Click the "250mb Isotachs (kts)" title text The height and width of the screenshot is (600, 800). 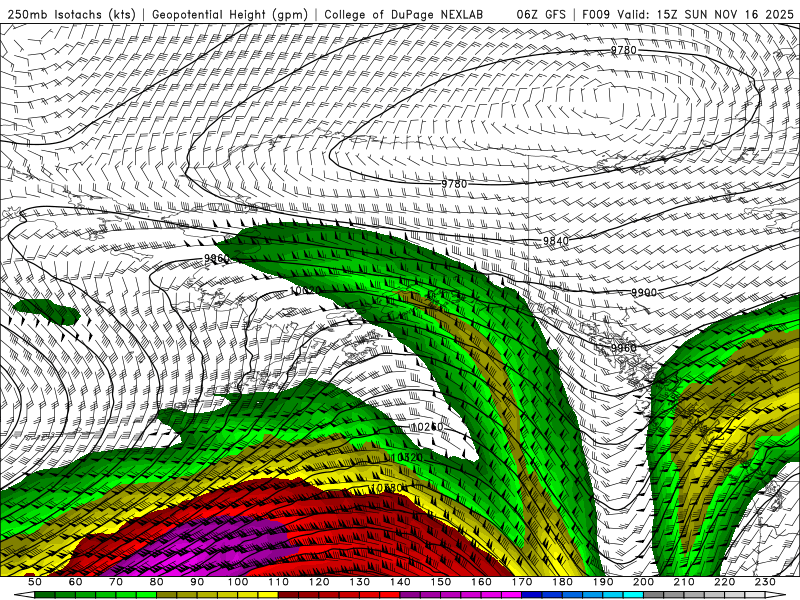pos(71,14)
